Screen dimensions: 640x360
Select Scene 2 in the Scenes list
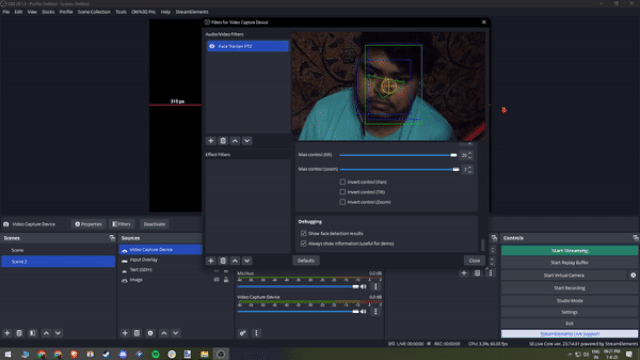58,262
